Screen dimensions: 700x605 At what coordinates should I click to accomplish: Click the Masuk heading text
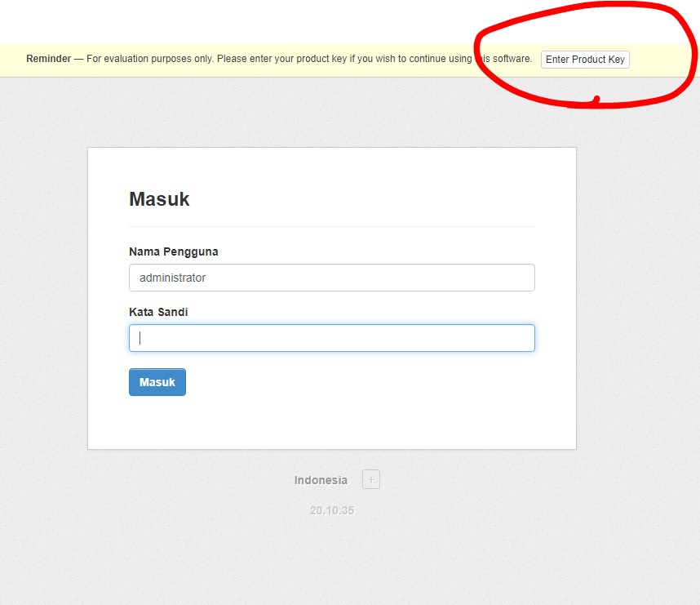(159, 199)
